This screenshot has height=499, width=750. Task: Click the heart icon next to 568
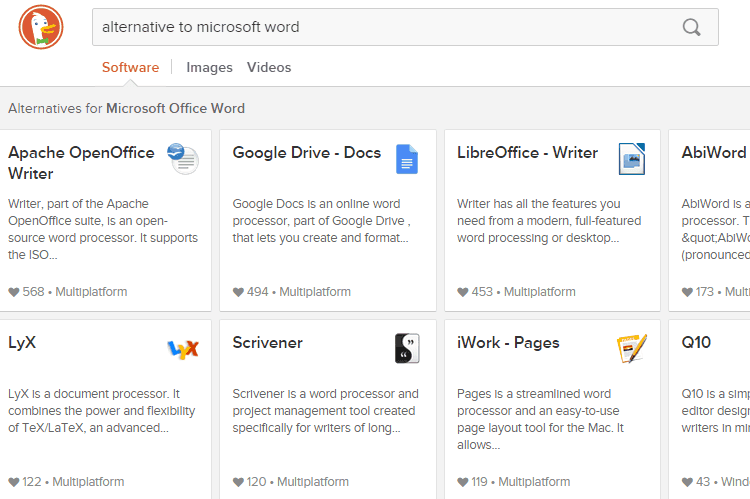[14, 292]
